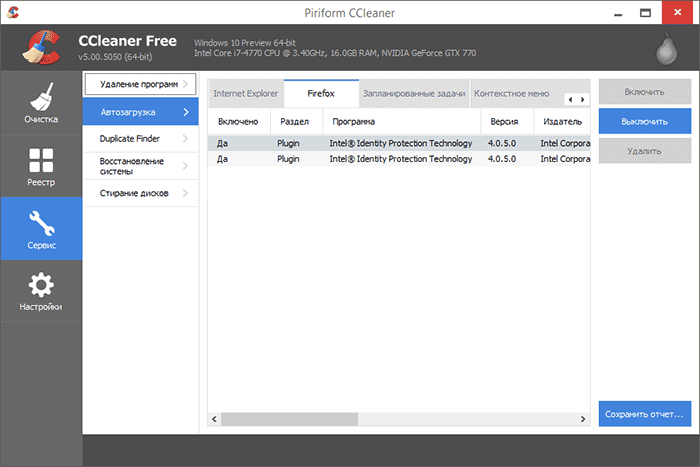The image size is (700, 467).
Task: Maximize the CCleaner window
Action: coord(646,13)
